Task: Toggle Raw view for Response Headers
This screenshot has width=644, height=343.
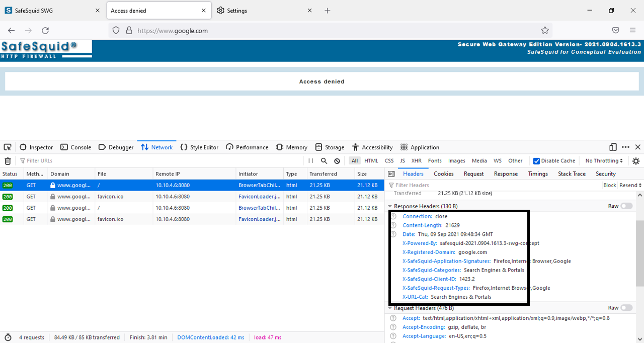Action: 626,206
